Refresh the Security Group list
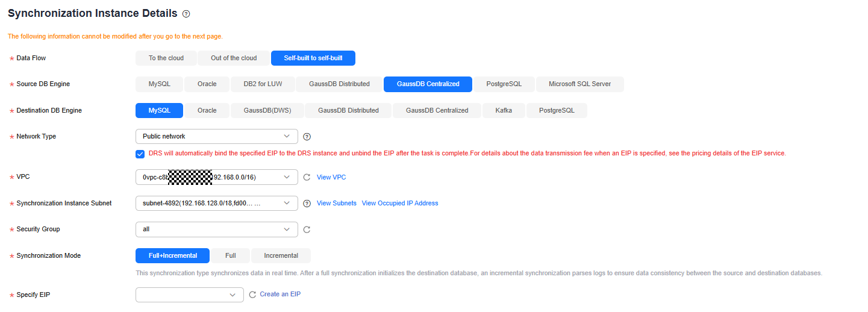 click(307, 229)
